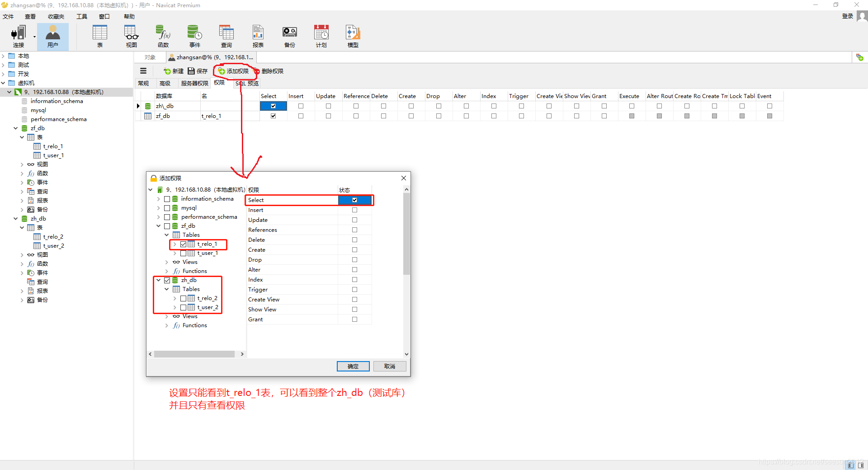This screenshot has width=868, height=470.
Task: Uncheck Select status for zh_db row
Action: [273, 106]
